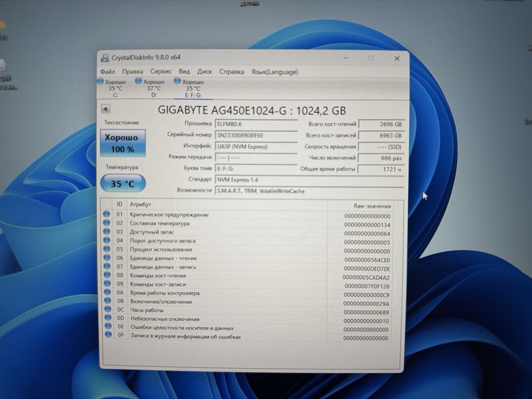Click raw value 00000005CAD4A2
Image resolution: width=532 pixels, height=399 pixels.
366,278
